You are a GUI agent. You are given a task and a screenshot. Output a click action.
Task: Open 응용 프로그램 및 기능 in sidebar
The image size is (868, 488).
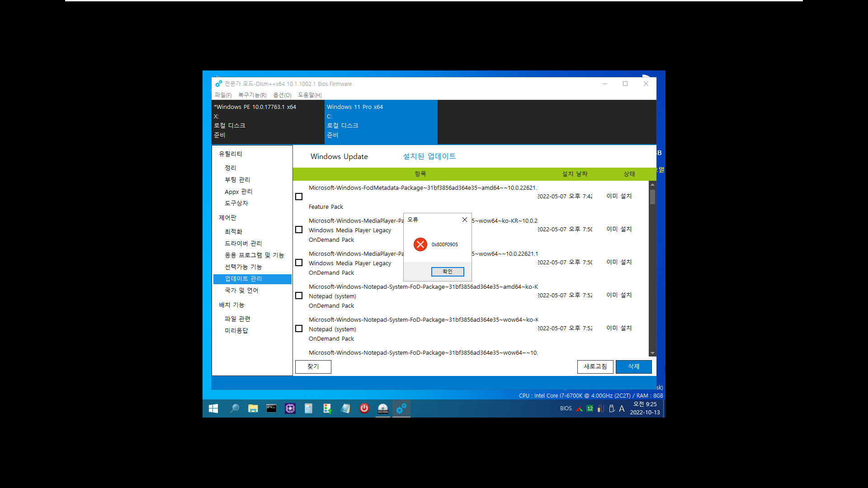click(254, 255)
